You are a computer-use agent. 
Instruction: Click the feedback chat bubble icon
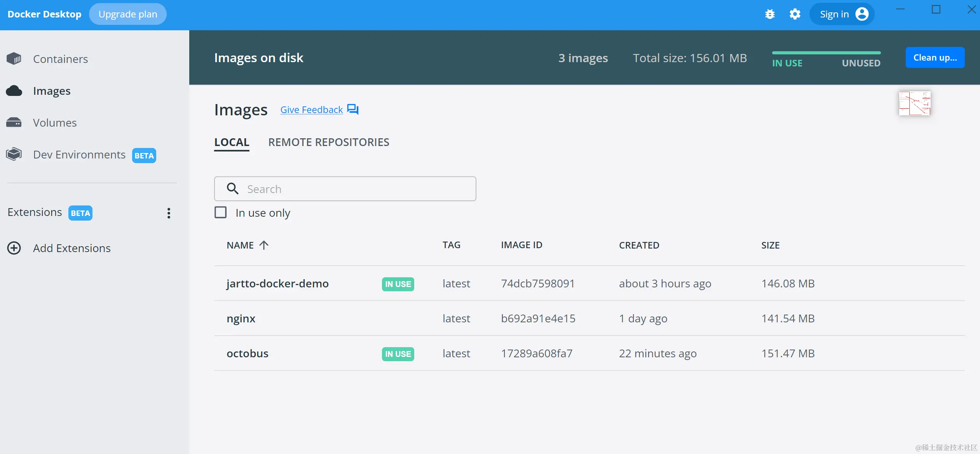(x=353, y=110)
